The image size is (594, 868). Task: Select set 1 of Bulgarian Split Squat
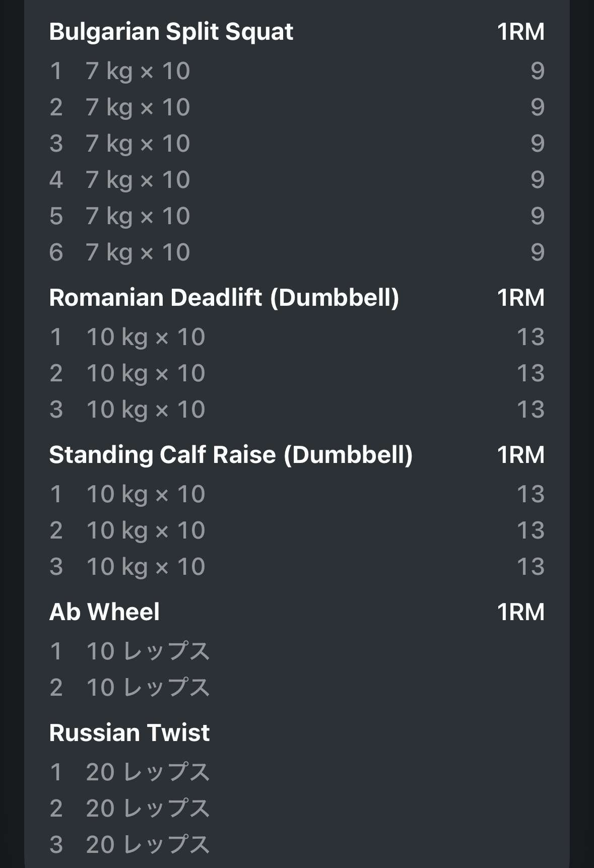point(138,71)
